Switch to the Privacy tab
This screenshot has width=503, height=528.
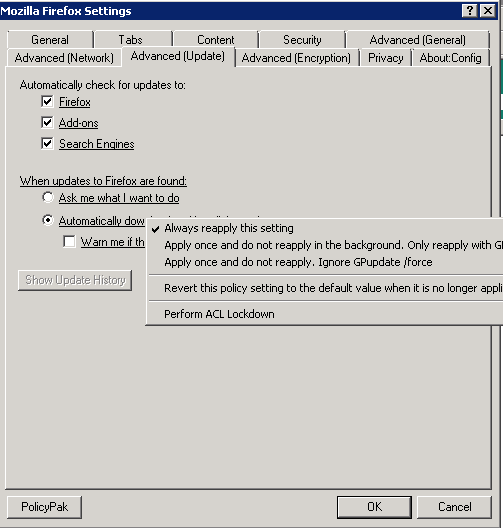point(386,58)
